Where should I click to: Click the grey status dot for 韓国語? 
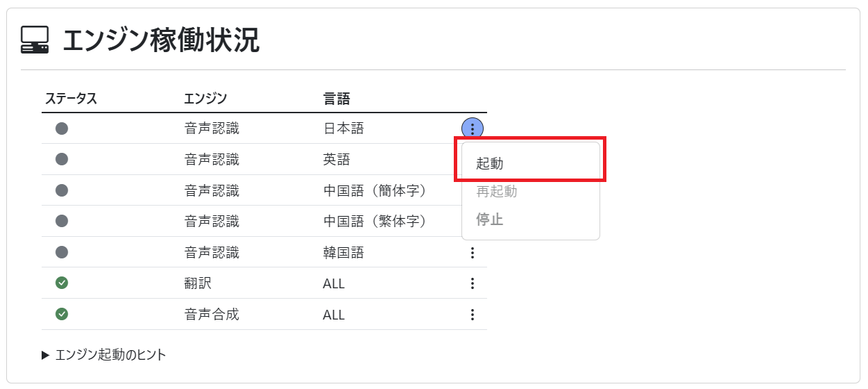[62, 252]
